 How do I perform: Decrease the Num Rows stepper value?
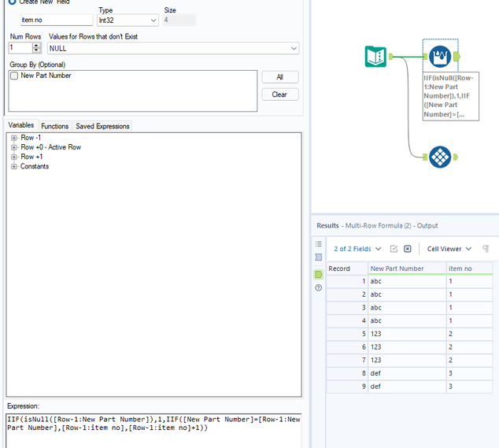point(36,50)
